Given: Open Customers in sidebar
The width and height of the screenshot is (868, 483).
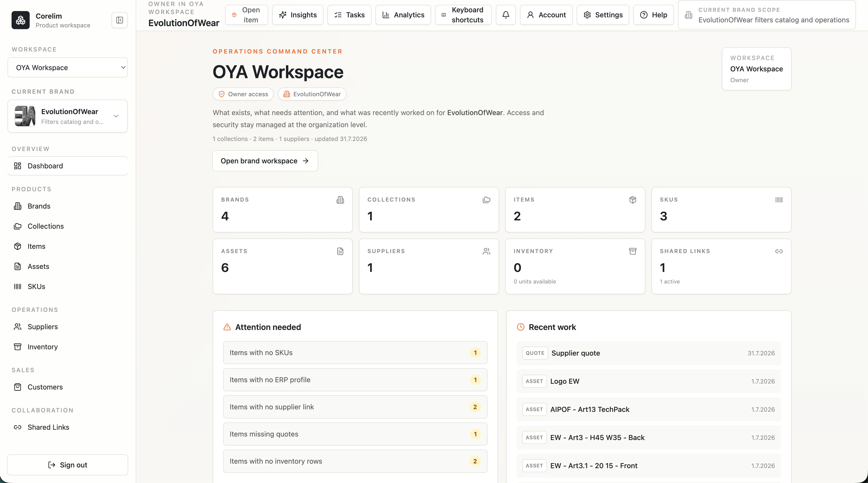Looking at the screenshot, I should tap(68, 387).
